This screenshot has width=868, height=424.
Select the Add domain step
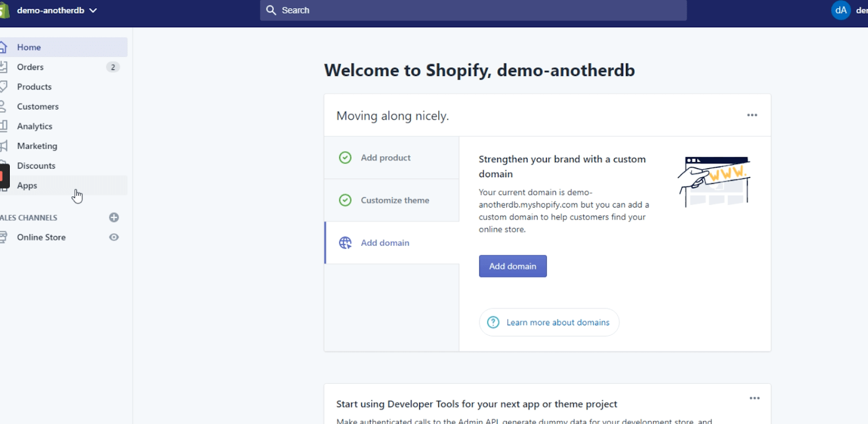[392, 243]
